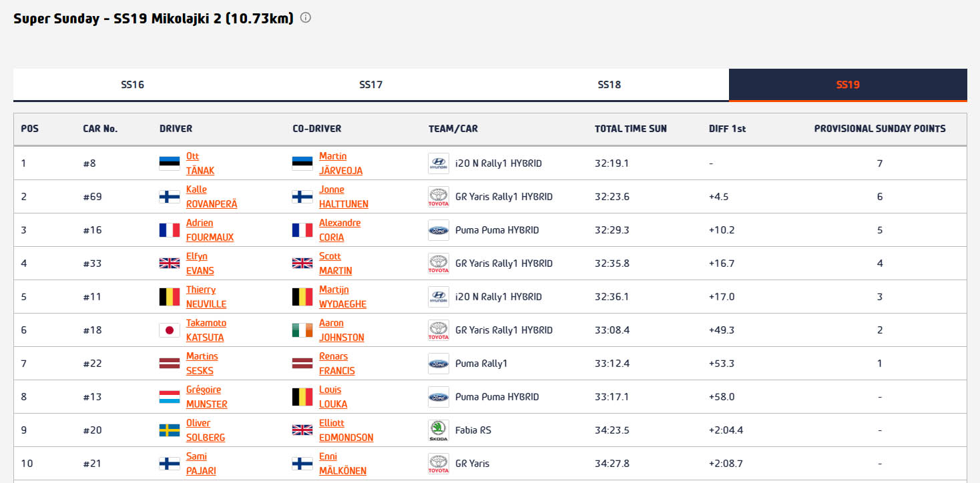
Task: Click the Irish flag beside Aaron Johnston
Action: [x=302, y=330]
